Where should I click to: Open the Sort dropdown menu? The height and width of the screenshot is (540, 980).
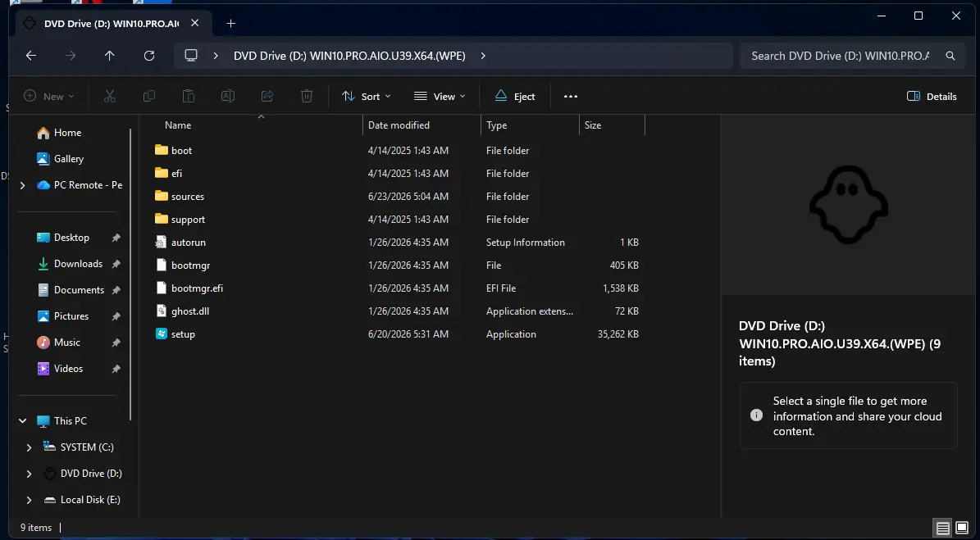pyautogui.click(x=367, y=96)
